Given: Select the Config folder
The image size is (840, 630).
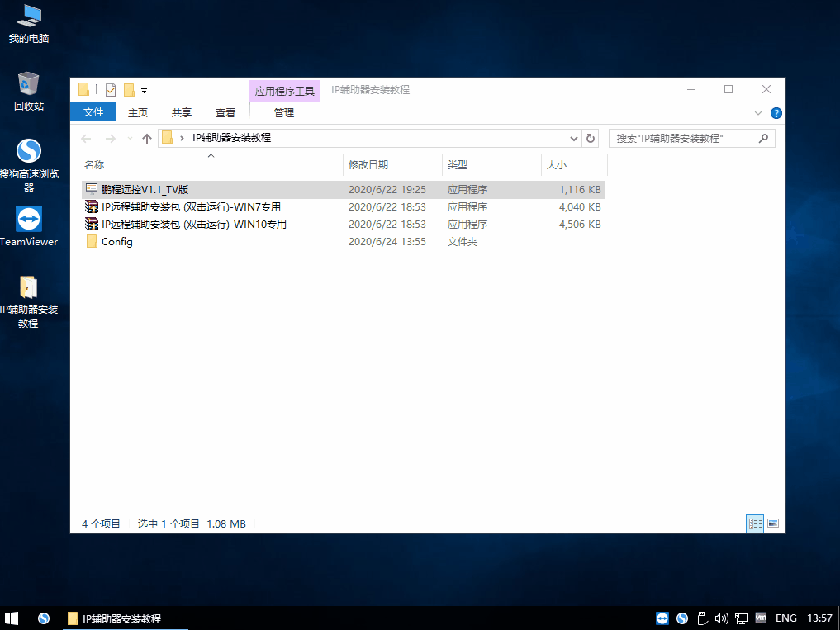Looking at the screenshot, I should [343, 242].
